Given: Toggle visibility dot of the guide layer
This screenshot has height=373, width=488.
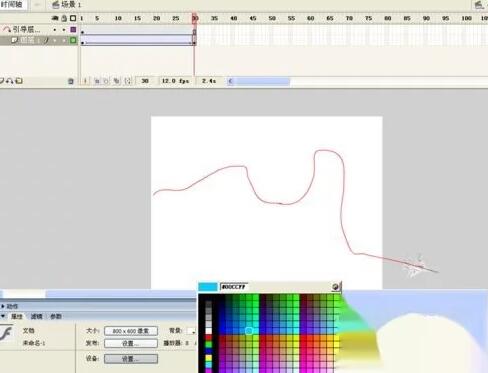Looking at the screenshot, I should [55, 30].
